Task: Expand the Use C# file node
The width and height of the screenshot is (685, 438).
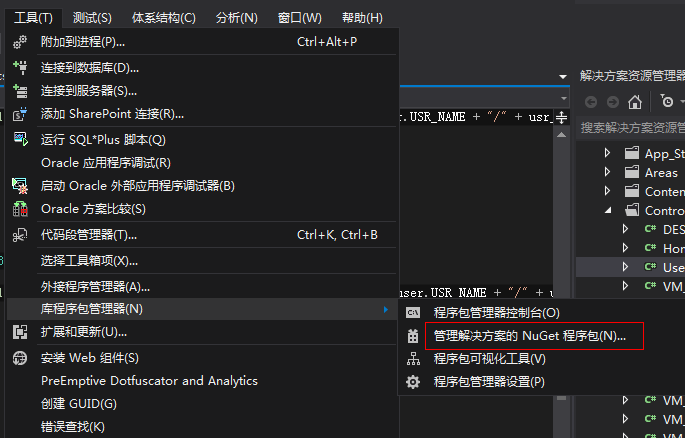Action: 625,267
